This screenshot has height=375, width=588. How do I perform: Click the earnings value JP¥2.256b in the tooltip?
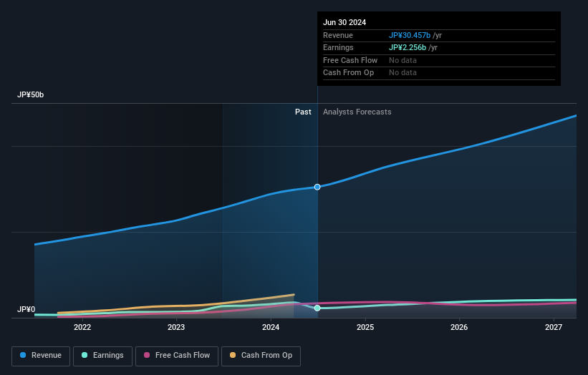point(408,47)
